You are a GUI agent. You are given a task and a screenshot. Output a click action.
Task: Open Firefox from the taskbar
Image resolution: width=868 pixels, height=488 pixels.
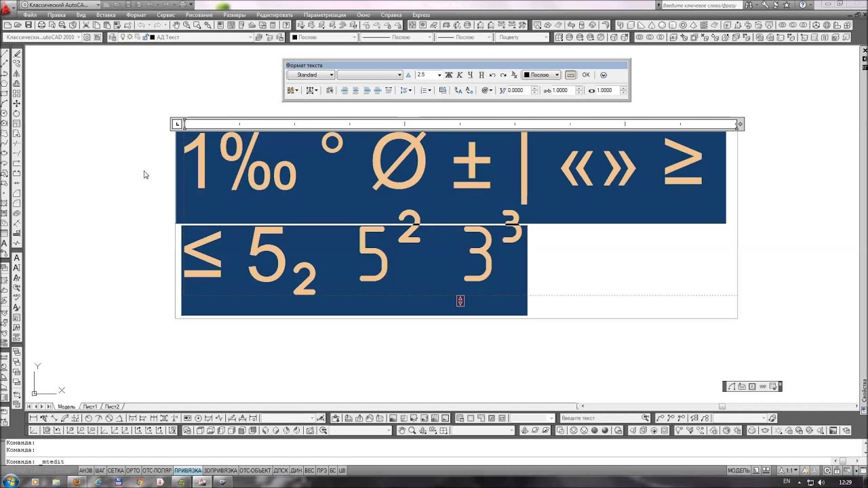77,482
